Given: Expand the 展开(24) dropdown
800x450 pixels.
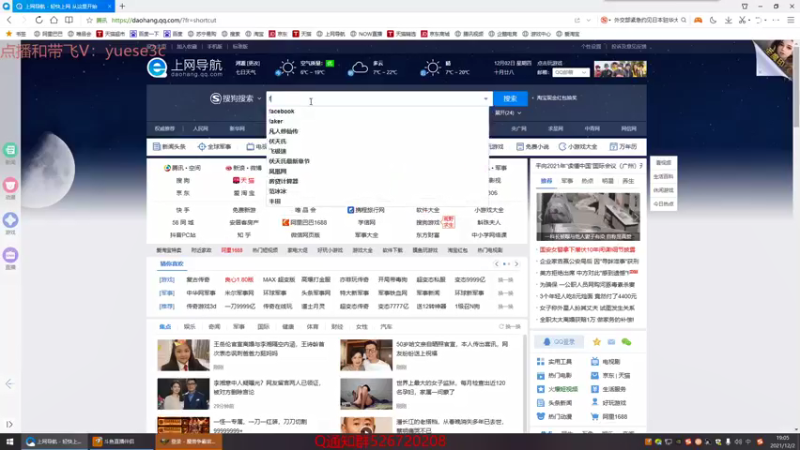Looking at the screenshot, I should pos(508,113).
